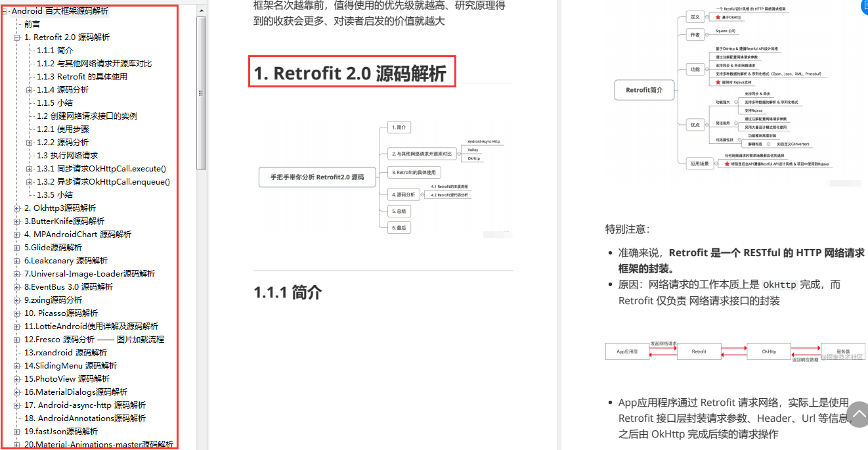Open the 1.1.5 小结 bookmark

[55, 103]
